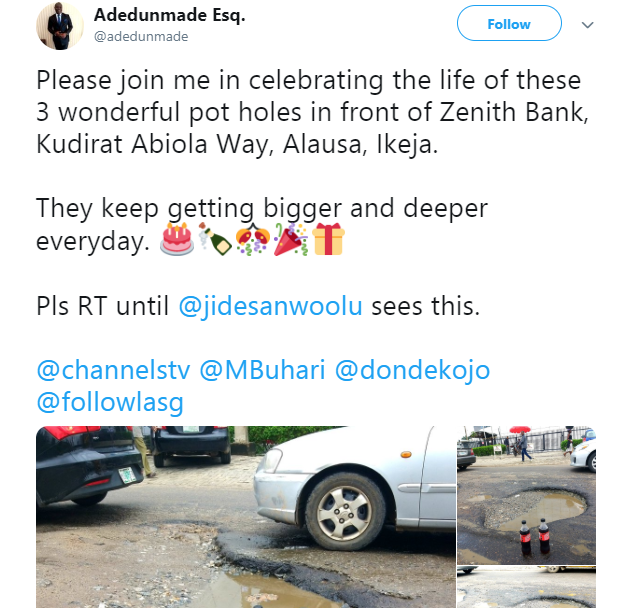Click the wrapped gift emoji

(x=328, y=241)
